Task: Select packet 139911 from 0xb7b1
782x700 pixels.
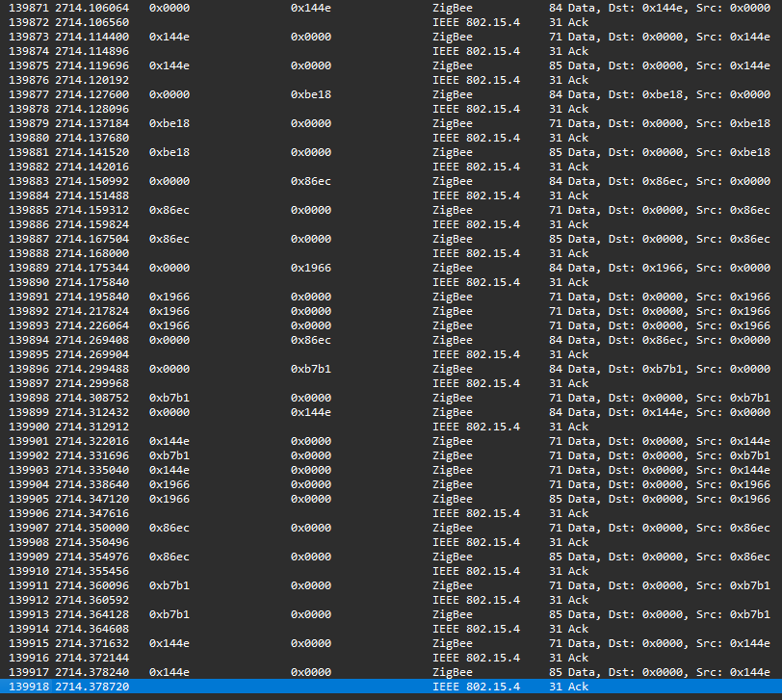Action: [391, 586]
